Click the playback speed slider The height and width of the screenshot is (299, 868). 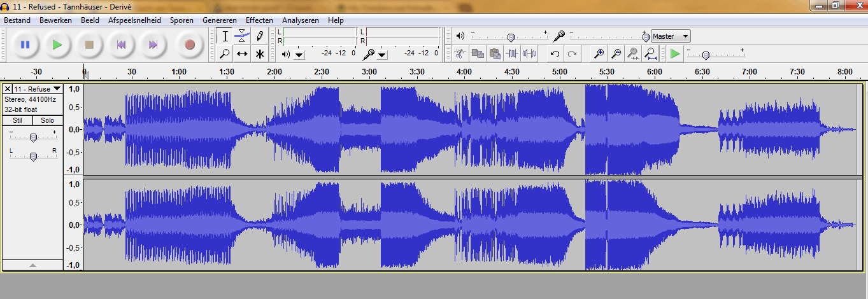tap(716, 55)
